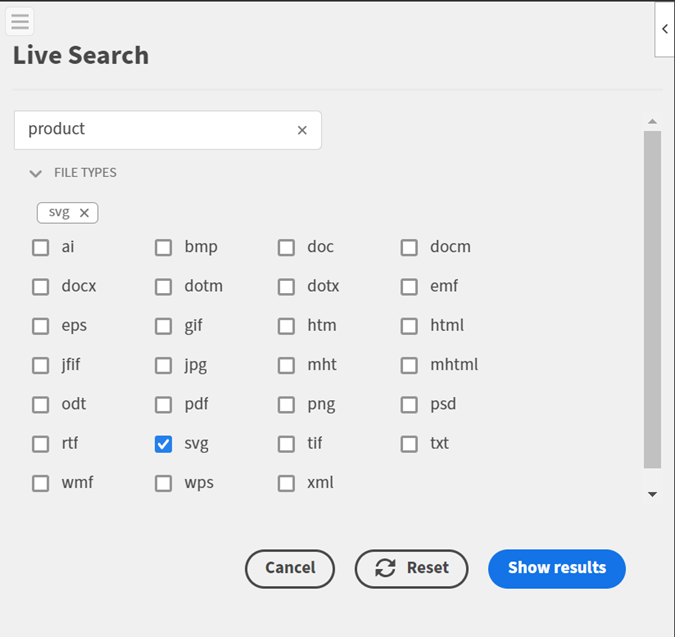This screenshot has height=637, width=675.
Task: Check the jpg file type
Action: coord(163,365)
